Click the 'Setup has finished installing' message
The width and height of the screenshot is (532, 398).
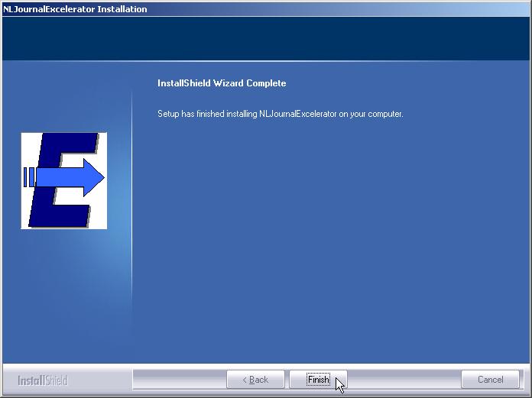point(281,114)
